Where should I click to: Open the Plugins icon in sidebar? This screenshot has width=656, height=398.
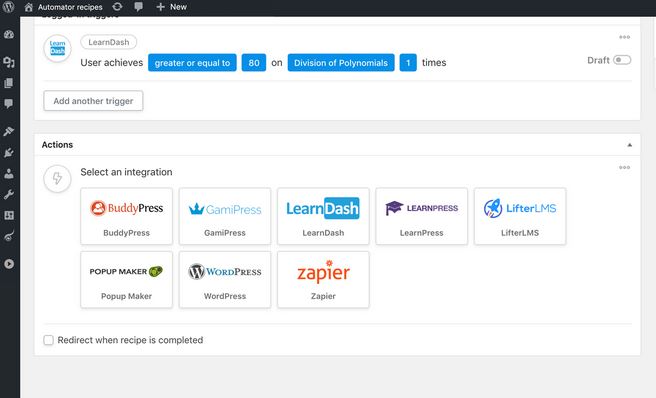(x=9, y=152)
